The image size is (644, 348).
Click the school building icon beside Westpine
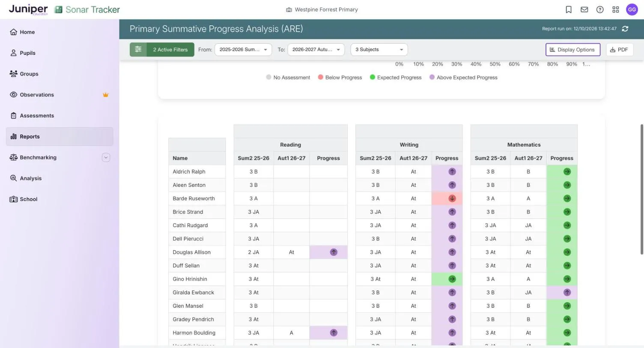click(289, 9)
